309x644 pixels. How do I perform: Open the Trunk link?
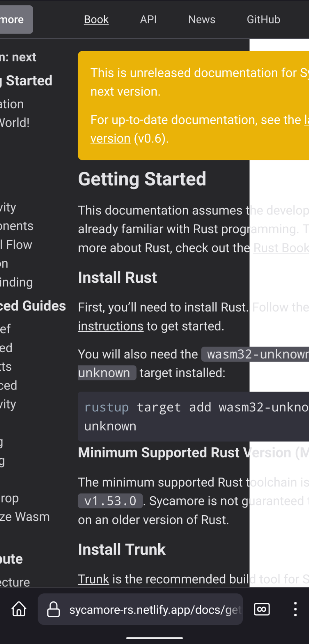pos(94,579)
